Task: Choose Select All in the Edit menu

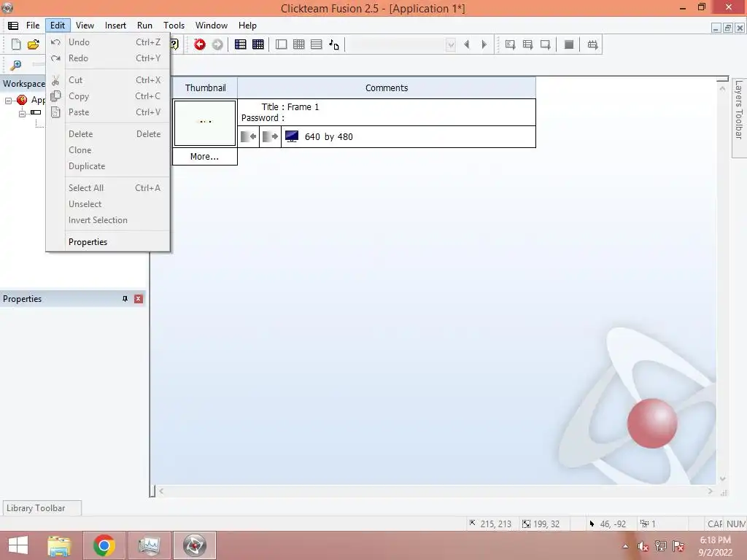Action: pyautogui.click(x=108, y=187)
